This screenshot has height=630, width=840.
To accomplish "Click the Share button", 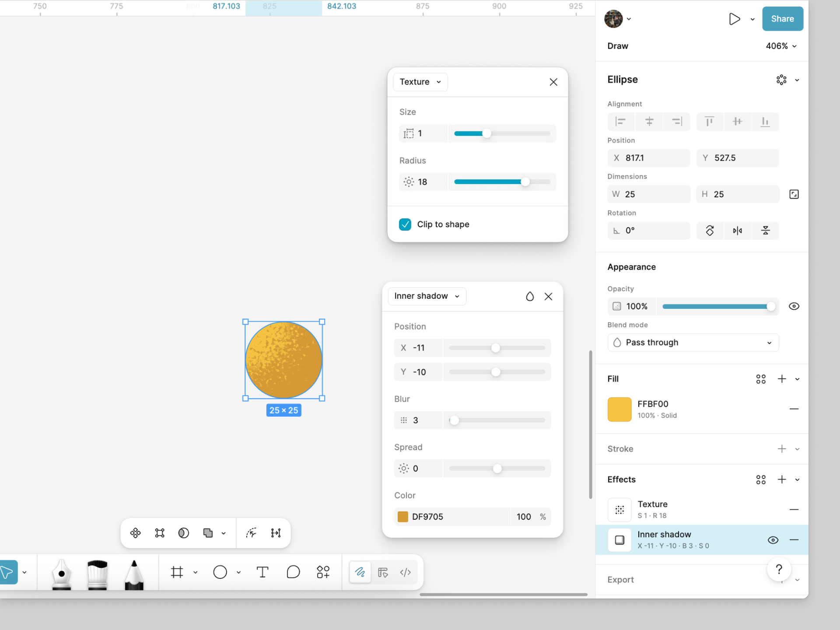I will click(x=782, y=19).
